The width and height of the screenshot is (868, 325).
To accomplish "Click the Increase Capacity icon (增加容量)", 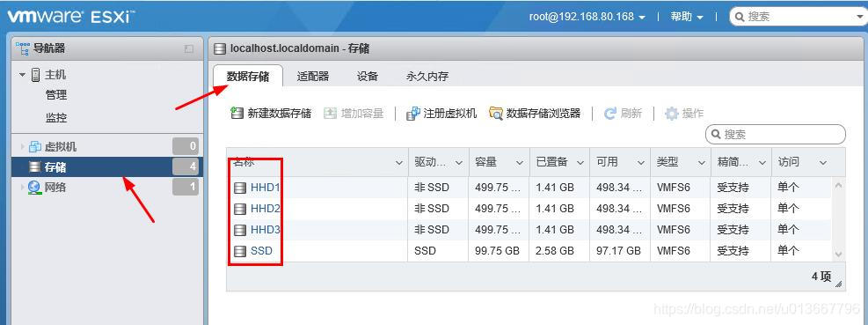I will coord(330,113).
